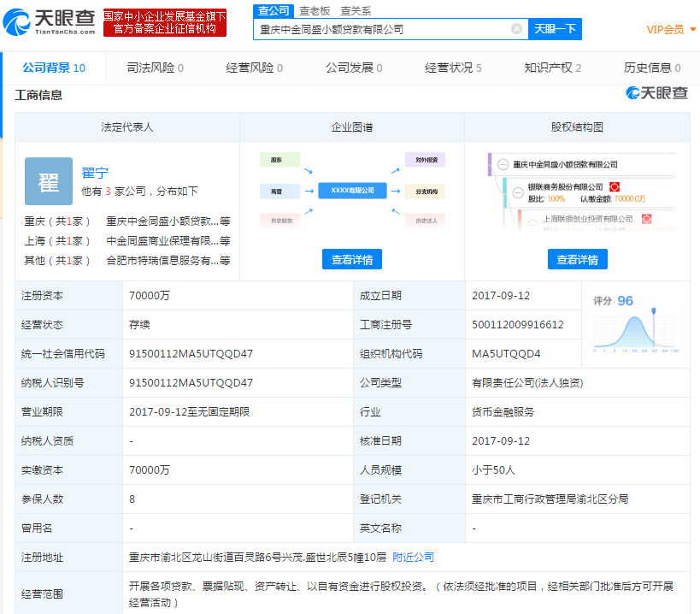Switch to the 查老板 search tab
The width and height of the screenshot is (700, 614).
point(315,11)
